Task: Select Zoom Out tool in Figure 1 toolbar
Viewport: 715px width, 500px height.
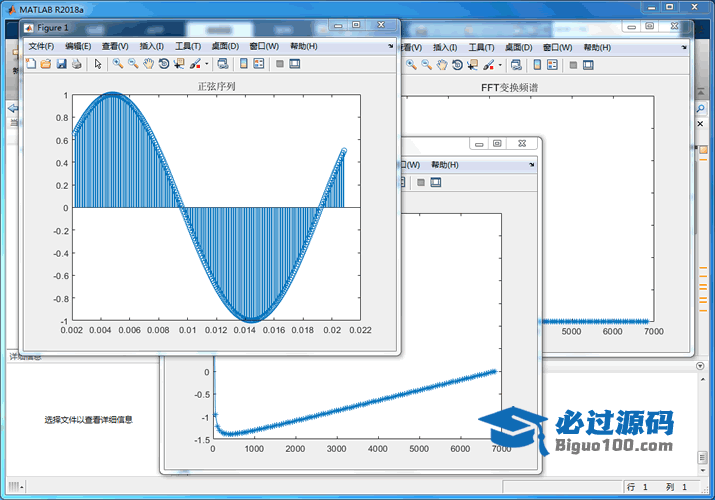Action: pyautogui.click(x=133, y=64)
